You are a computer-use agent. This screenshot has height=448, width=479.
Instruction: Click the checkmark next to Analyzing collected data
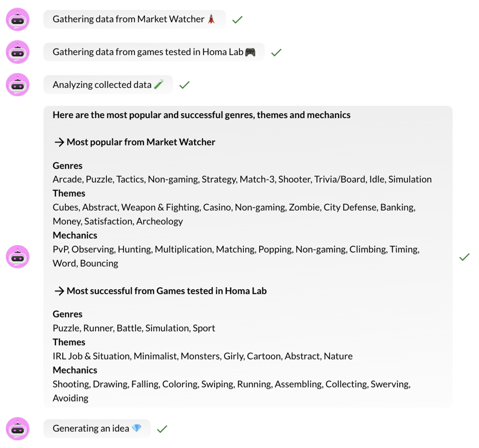(185, 85)
